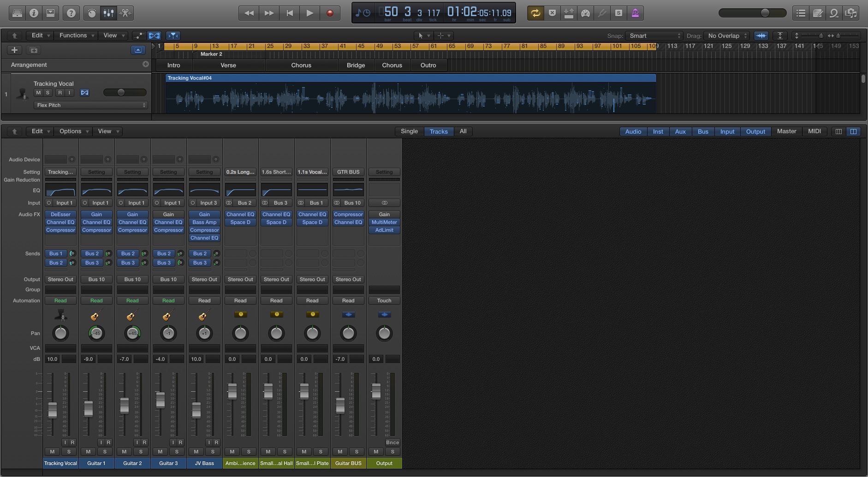Toggle the Aux channel filter button
This screenshot has width=868, height=477.
point(680,131)
